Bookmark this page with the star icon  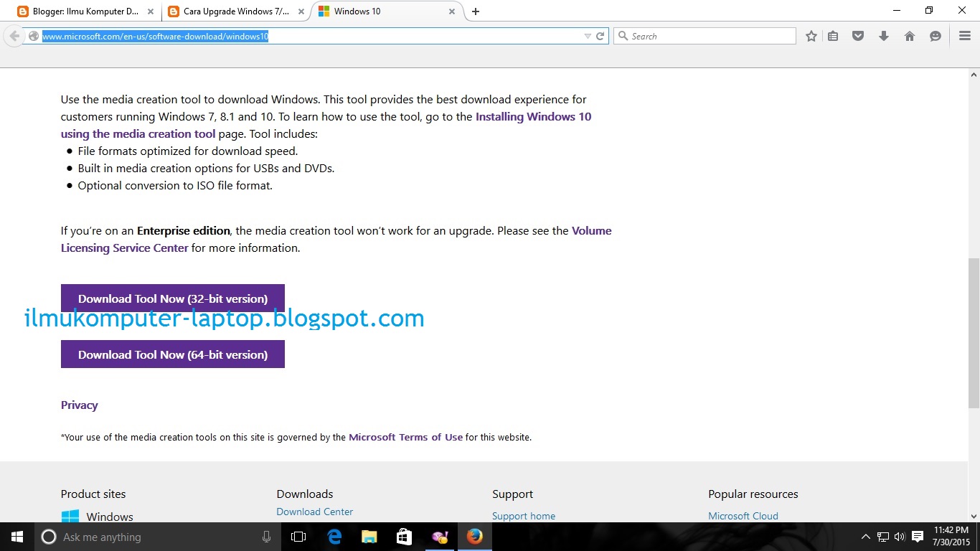click(811, 36)
